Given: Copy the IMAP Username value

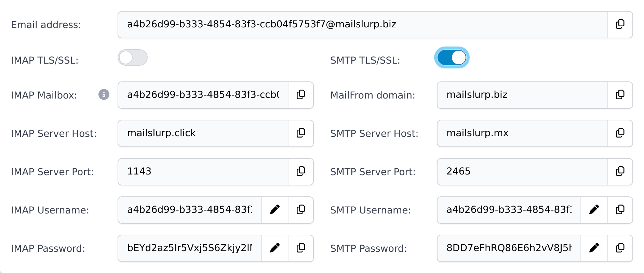Looking at the screenshot, I should point(301,210).
